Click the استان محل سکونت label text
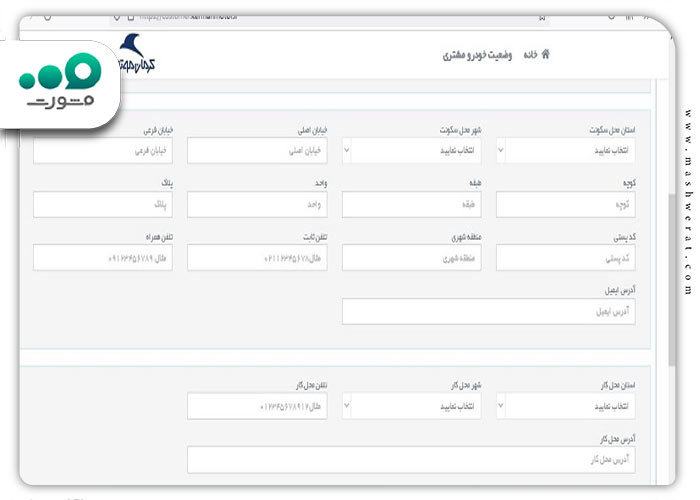 (x=612, y=130)
